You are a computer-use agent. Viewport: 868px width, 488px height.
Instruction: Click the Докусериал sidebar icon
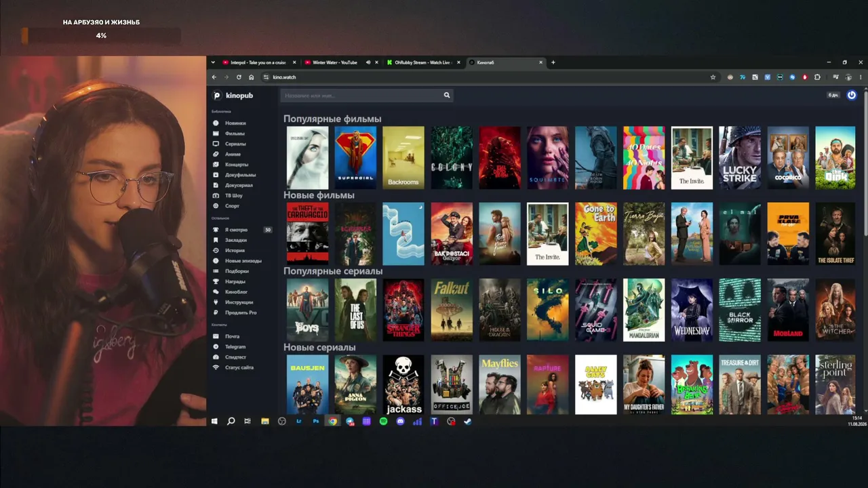[x=216, y=185]
